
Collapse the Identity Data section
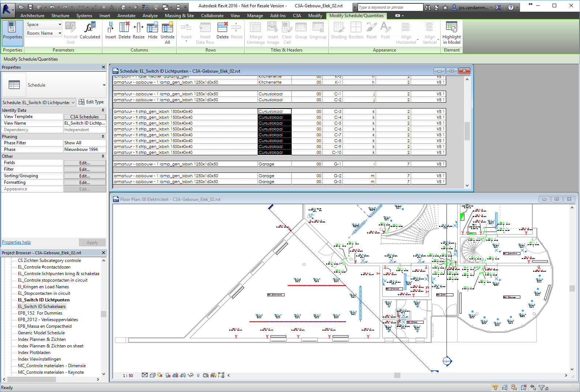click(x=103, y=110)
